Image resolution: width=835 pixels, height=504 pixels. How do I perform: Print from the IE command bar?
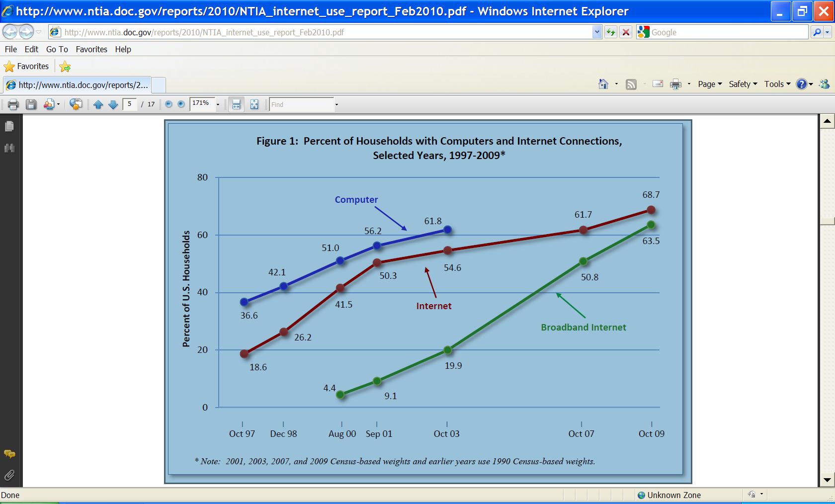[x=675, y=84]
